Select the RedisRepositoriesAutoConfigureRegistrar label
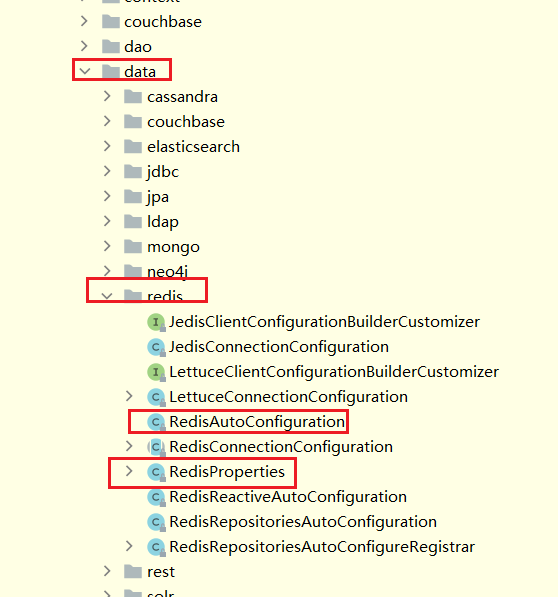 click(x=322, y=547)
